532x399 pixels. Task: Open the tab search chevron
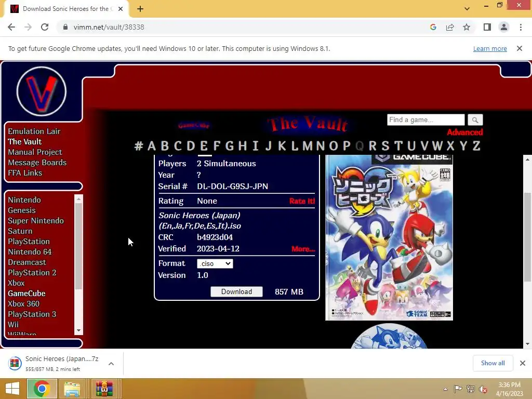(x=467, y=9)
